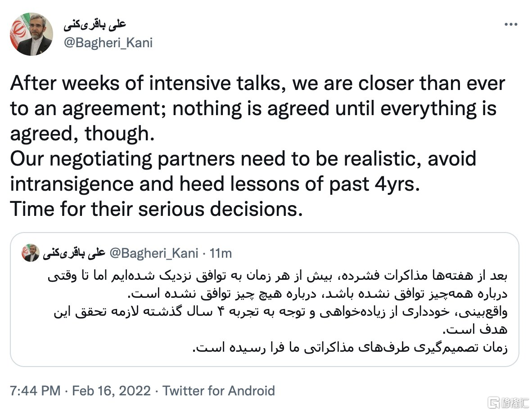The width and height of the screenshot is (532, 412).
Task: Open the three-dot more options menu
Action: tap(511, 24)
